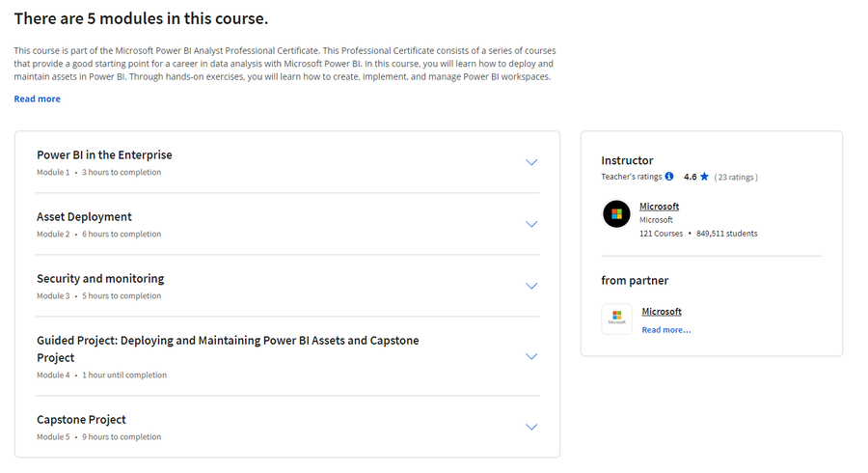The image size is (868, 473).
Task: Click the blue rating star icon
Action: pyautogui.click(x=704, y=177)
